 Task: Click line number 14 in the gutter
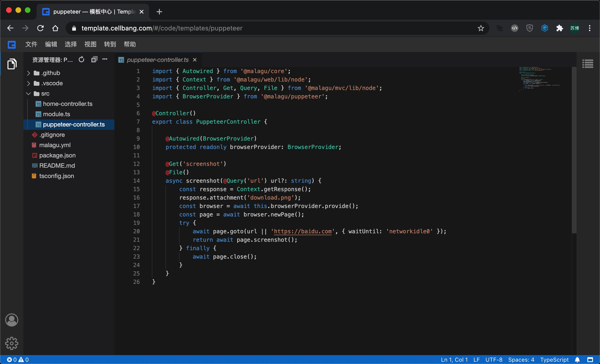tap(136, 181)
